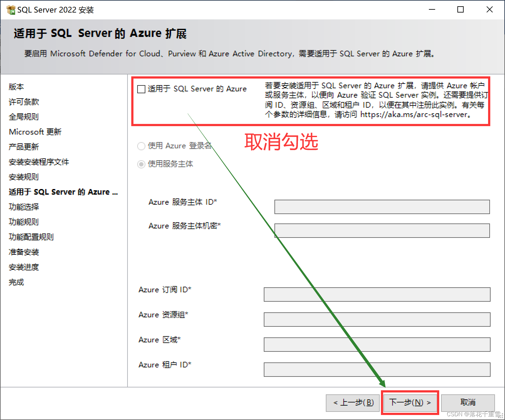505x420 pixels.
Task: Select the 安装规则 sidebar step
Action: (24, 177)
